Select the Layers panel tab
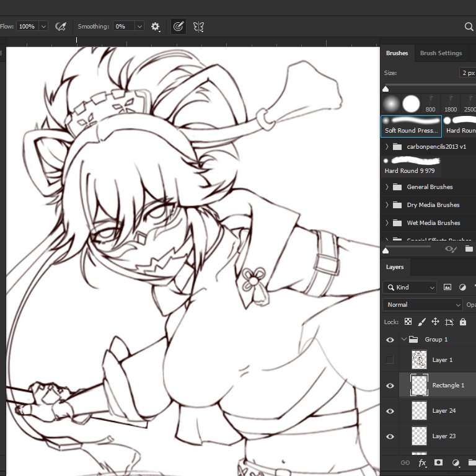476x476 pixels. (395, 267)
